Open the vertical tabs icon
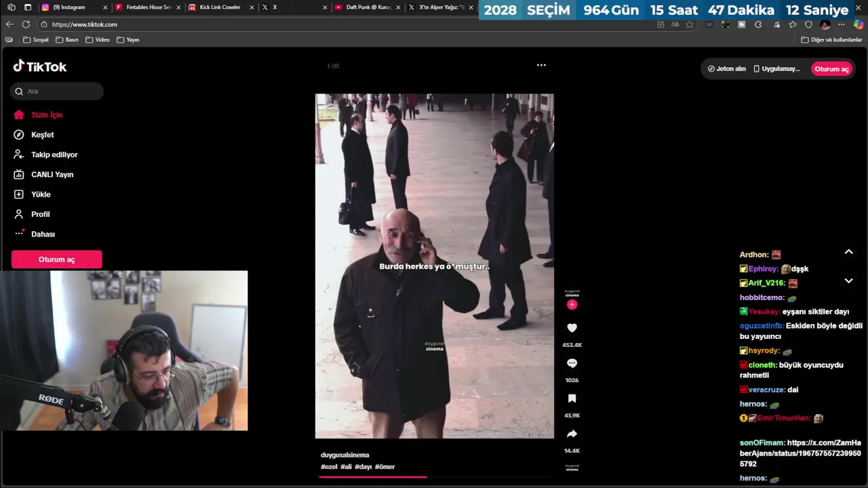 28,7
